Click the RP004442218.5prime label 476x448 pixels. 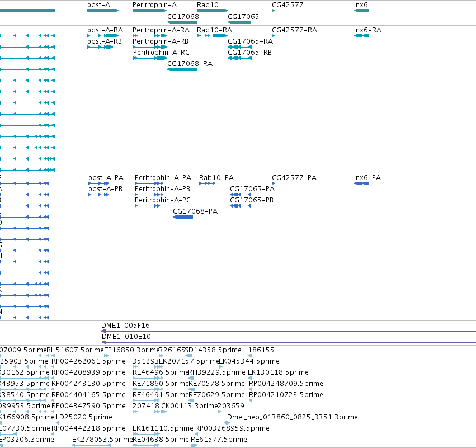coord(88,428)
